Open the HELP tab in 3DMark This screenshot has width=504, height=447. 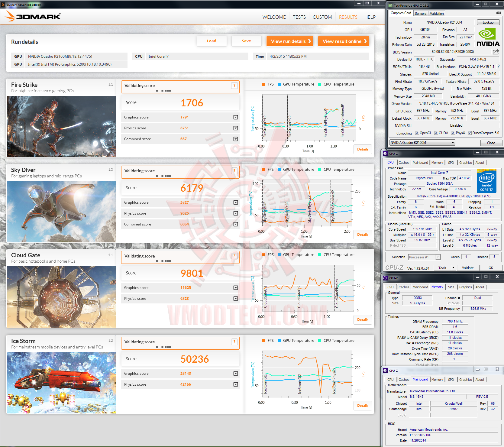point(370,17)
